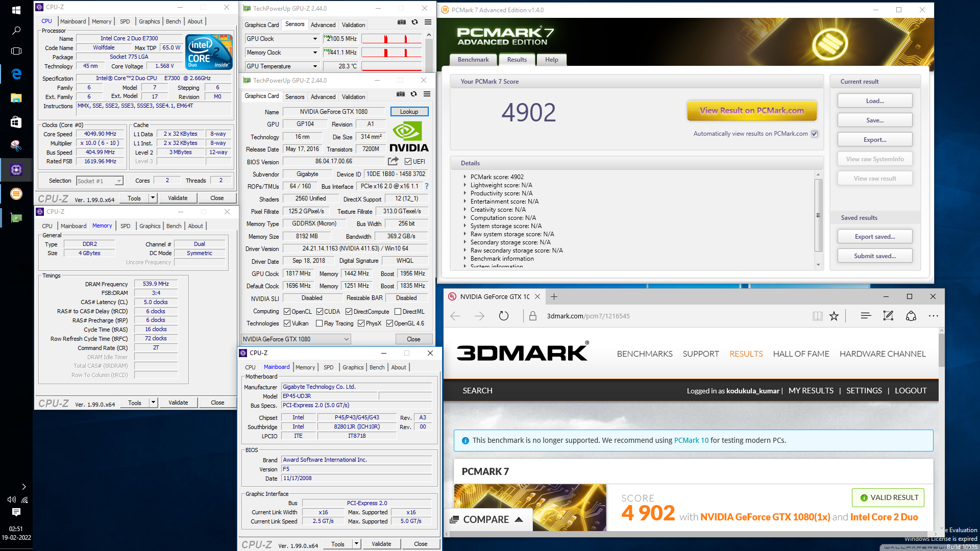Open the Windows Start menu
This screenshot has height=551, width=980.
(x=16, y=10)
